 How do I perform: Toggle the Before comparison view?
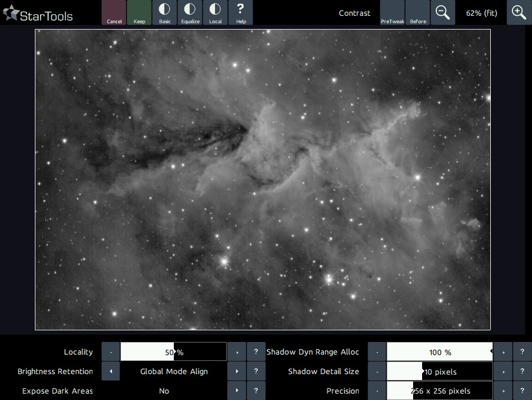tap(418, 13)
